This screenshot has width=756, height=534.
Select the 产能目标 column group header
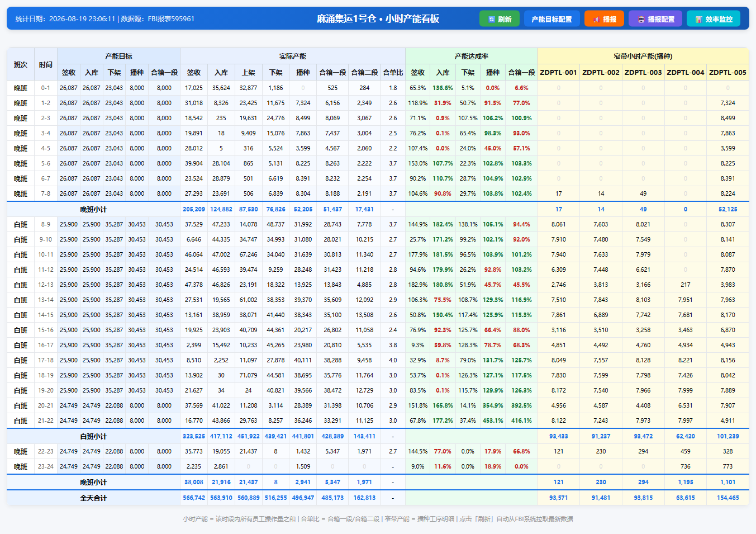[118, 56]
